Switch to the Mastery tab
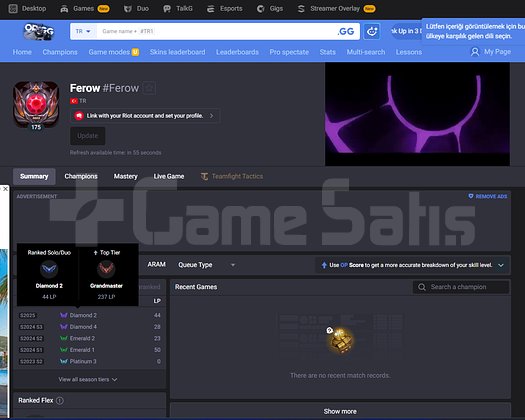The height and width of the screenshot is (420, 525). pyautogui.click(x=126, y=177)
